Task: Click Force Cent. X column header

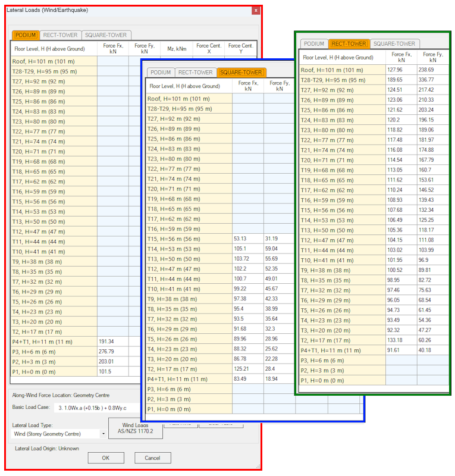Action: [x=209, y=48]
